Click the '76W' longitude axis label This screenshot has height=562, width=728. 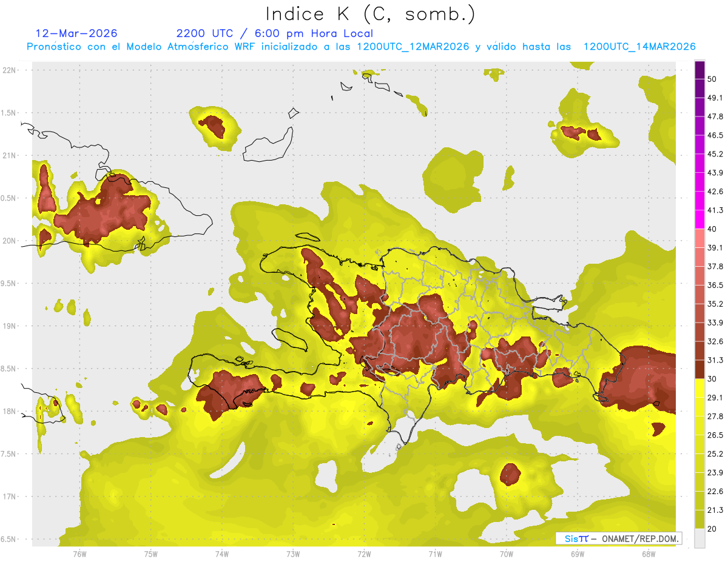[79, 554]
